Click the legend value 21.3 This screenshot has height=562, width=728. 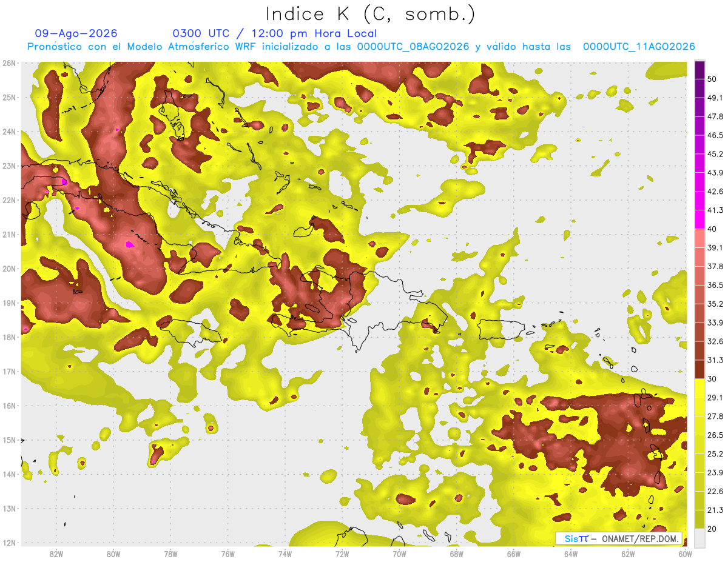(715, 510)
